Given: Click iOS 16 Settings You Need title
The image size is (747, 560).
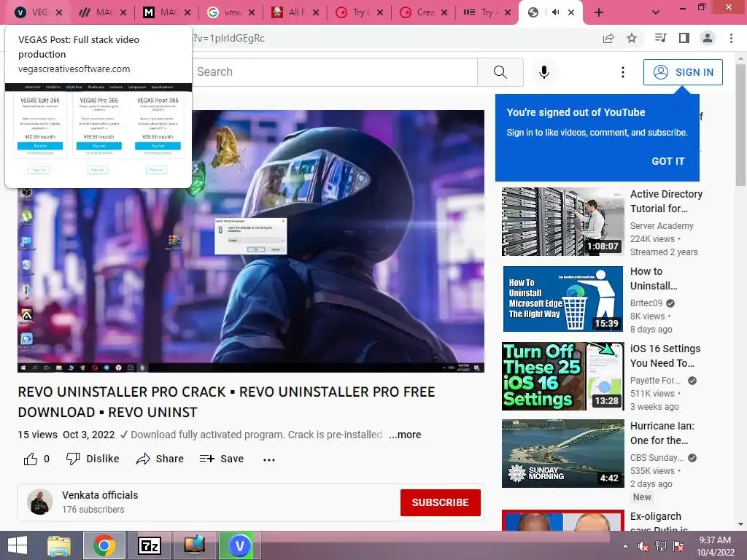Looking at the screenshot, I should click(665, 356).
